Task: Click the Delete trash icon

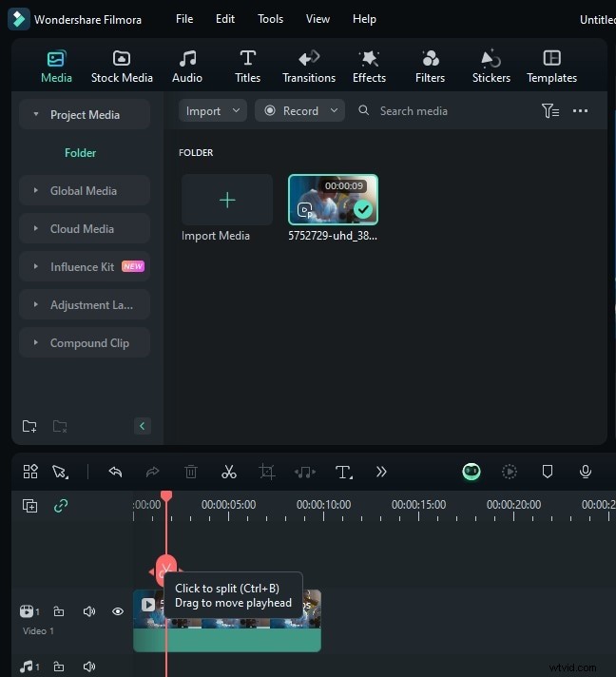Action: click(191, 472)
